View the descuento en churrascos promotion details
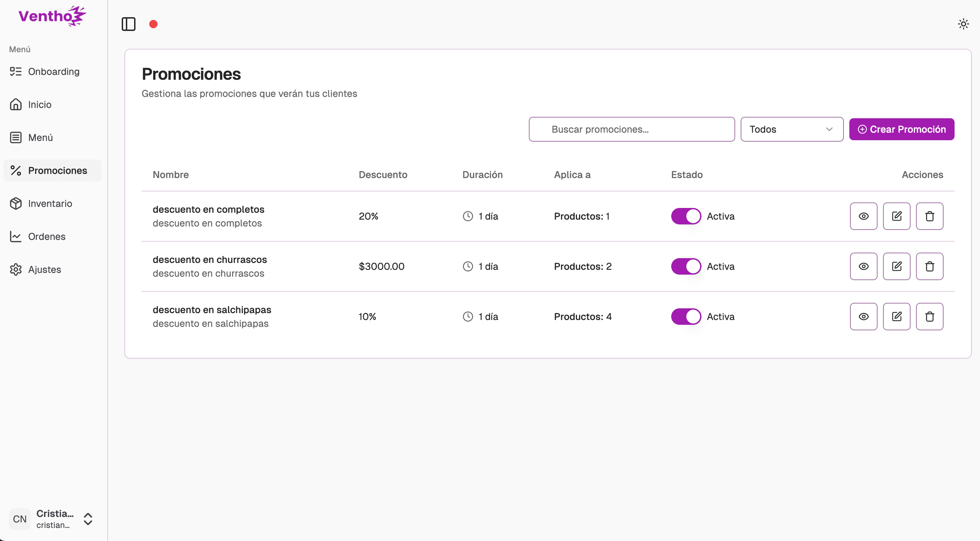Viewport: 980px width, 541px height. (863, 266)
